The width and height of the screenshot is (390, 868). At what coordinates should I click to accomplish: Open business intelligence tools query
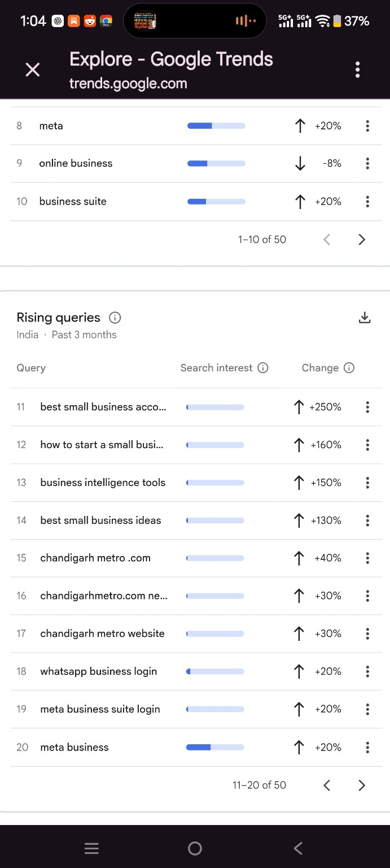(103, 483)
